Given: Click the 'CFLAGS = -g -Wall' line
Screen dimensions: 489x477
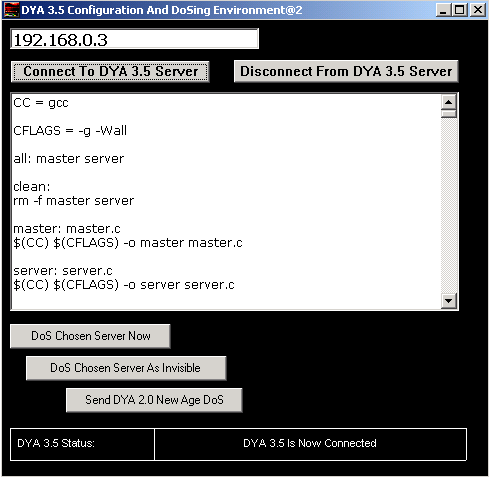Looking at the screenshot, I should point(70,131).
